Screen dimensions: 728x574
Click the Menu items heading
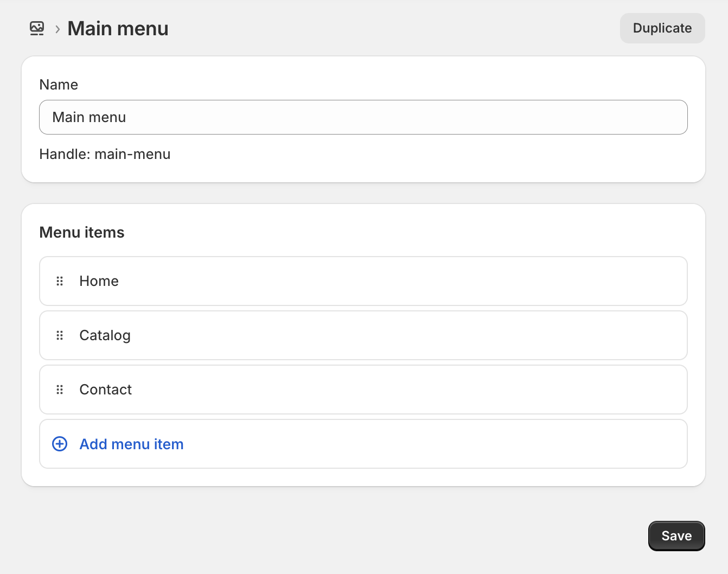click(82, 232)
